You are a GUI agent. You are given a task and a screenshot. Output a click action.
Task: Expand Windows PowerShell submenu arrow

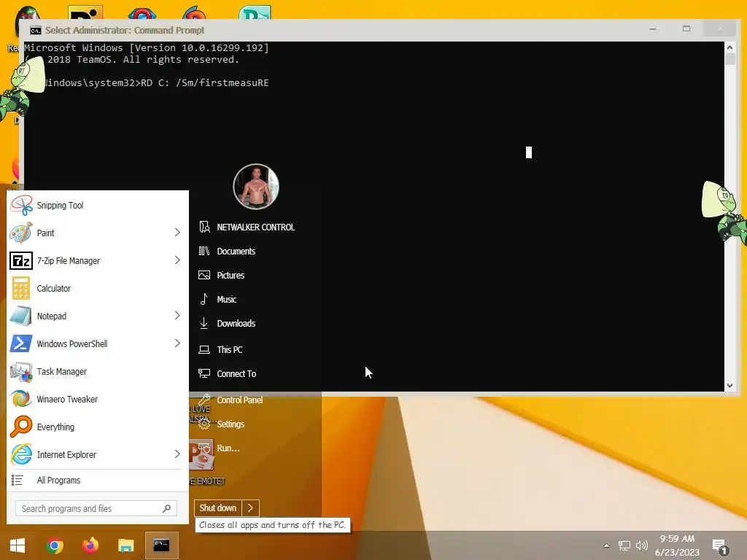177,343
